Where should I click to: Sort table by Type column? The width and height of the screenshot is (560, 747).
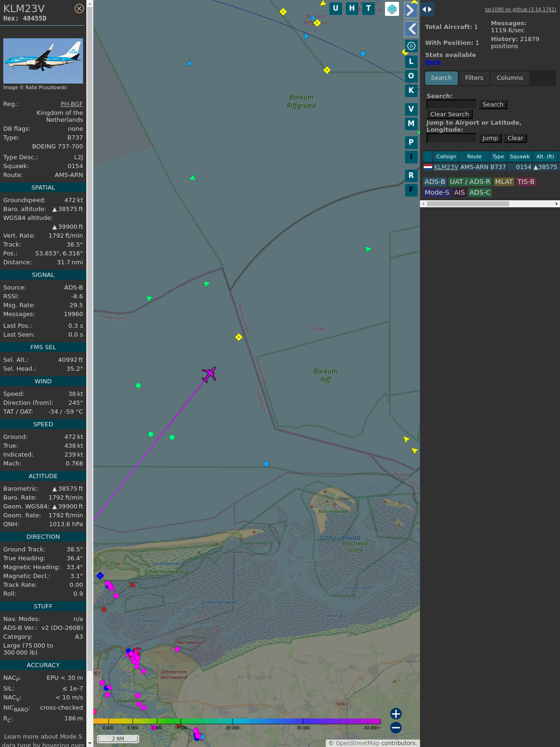click(498, 156)
